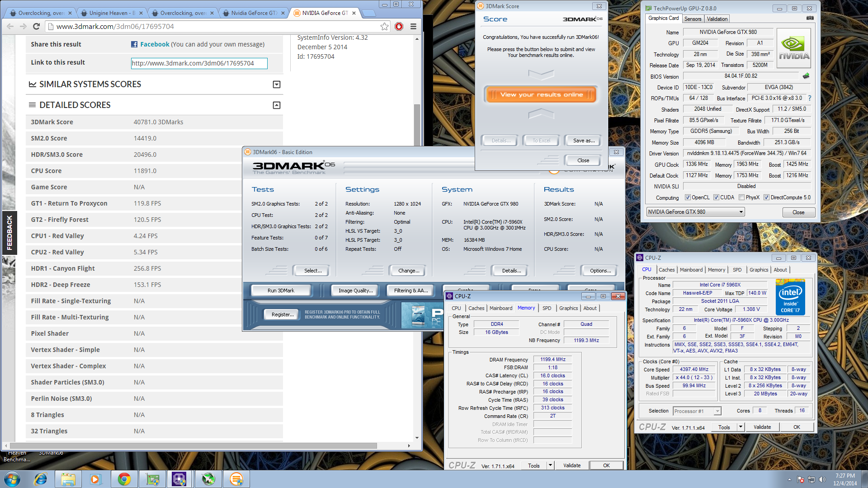Viewport: 868px width, 488px height.
Task: Expand the Similar Systems Scores section
Action: [x=277, y=84]
